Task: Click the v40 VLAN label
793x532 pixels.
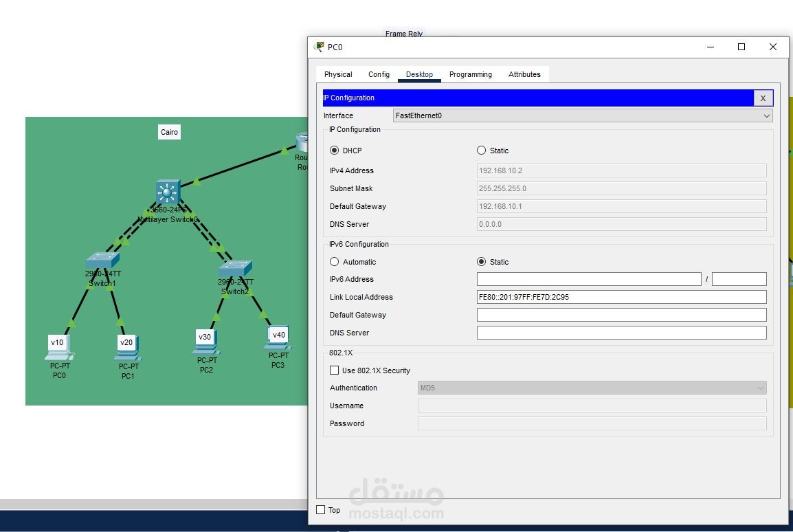Action: click(x=279, y=335)
